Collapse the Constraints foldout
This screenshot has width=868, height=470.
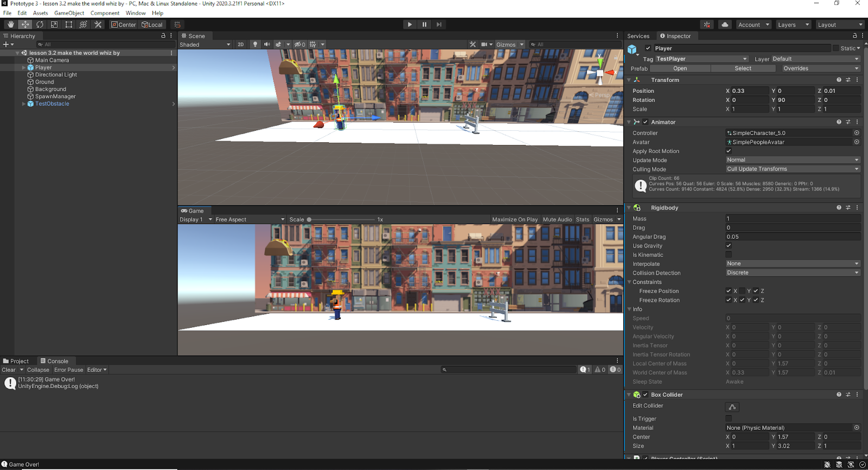pyautogui.click(x=629, y=282)
